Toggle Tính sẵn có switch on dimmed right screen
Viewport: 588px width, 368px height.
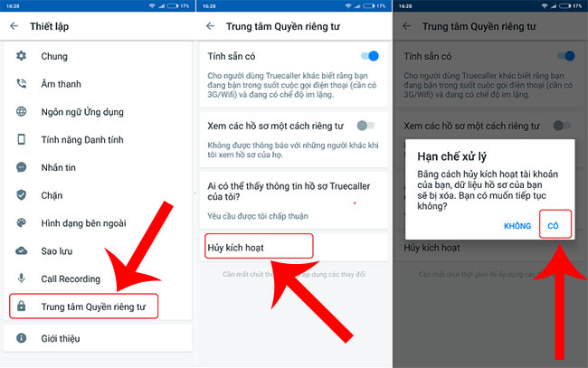pyautogui.click(x=566, y=56)
